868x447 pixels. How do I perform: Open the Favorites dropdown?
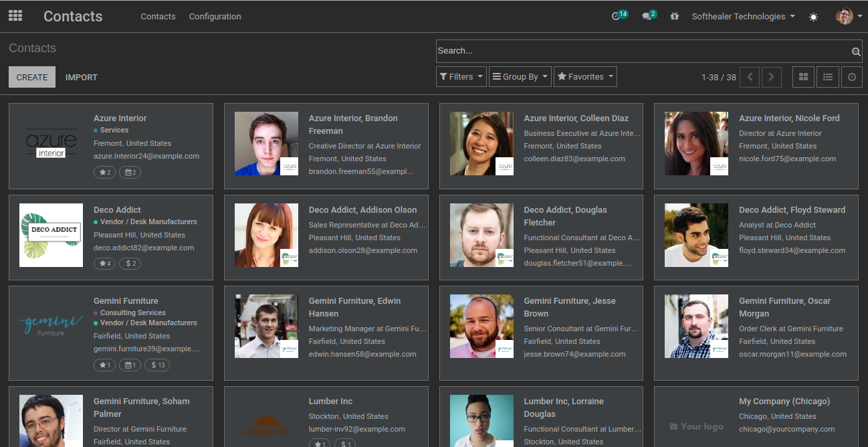pos(585,77)
